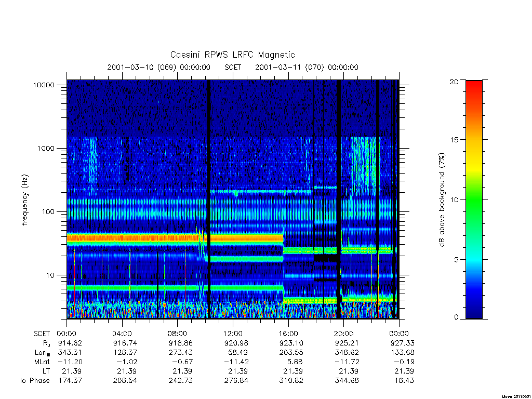Click the 04:00 SCET time label
Screen dimensions: 532x399
pos(122,334)
